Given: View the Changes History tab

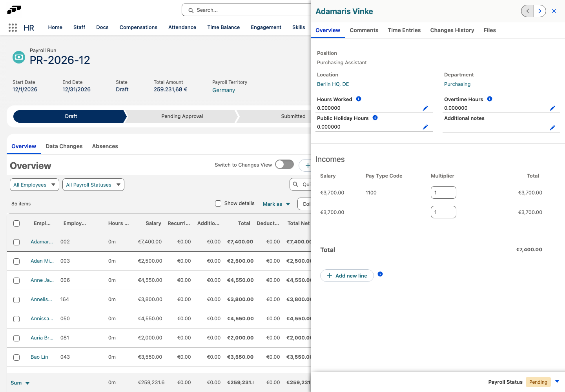Looking at the screenshot, I should point(452,30).
